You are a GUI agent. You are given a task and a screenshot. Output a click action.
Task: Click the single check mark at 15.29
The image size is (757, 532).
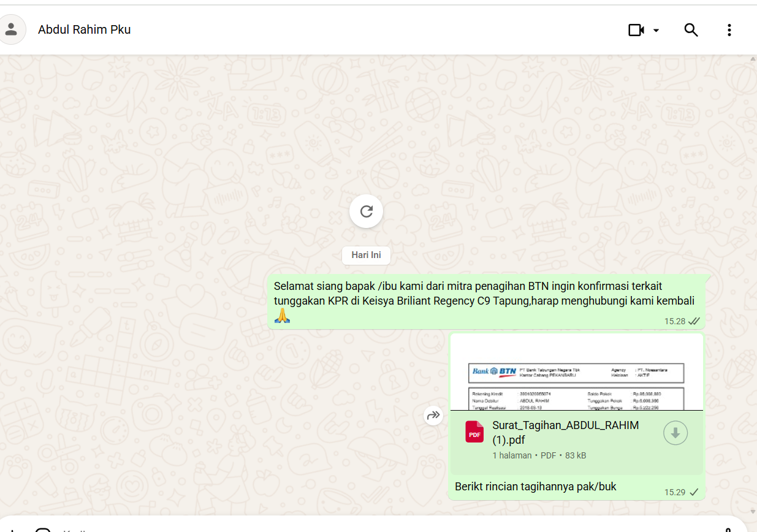point(694,492)
